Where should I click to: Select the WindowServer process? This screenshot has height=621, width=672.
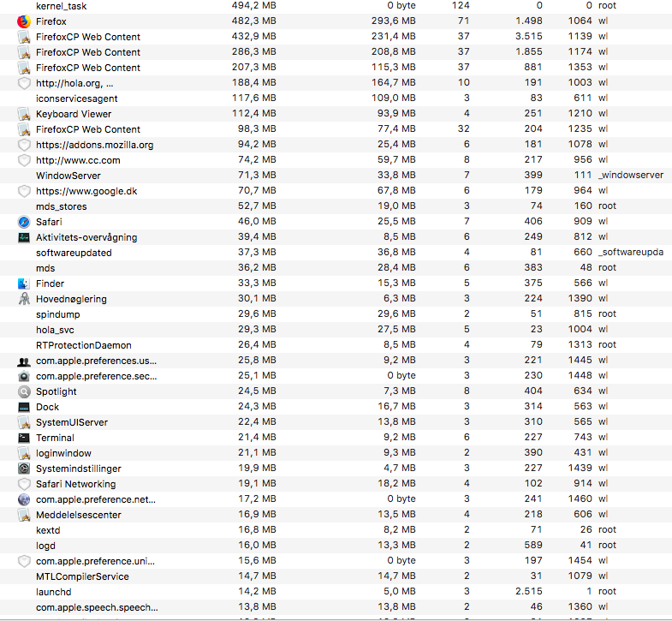click(x=68, y=176)
